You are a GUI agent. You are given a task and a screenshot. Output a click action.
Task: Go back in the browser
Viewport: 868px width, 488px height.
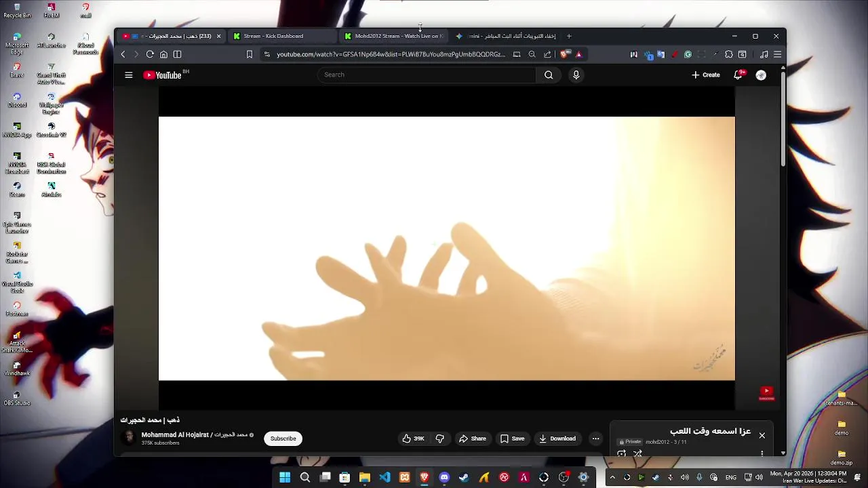tap(123, 54)
